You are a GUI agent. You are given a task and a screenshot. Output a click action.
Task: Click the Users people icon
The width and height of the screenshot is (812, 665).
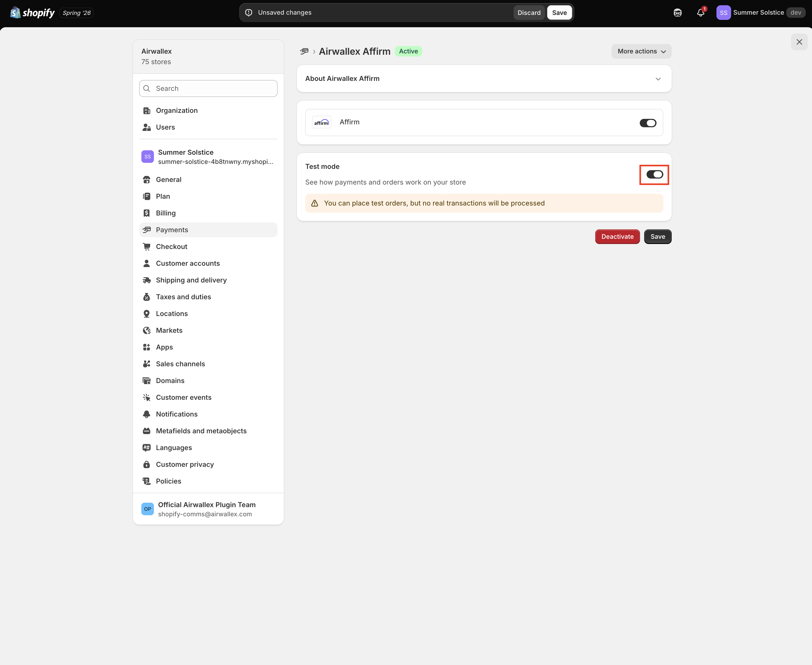point(147,127)
